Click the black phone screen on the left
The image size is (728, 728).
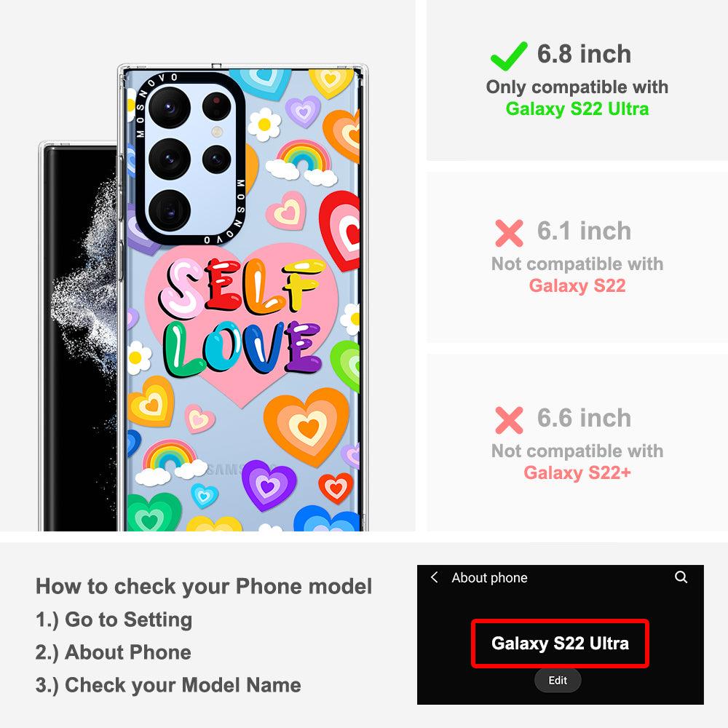coord(80,339)
